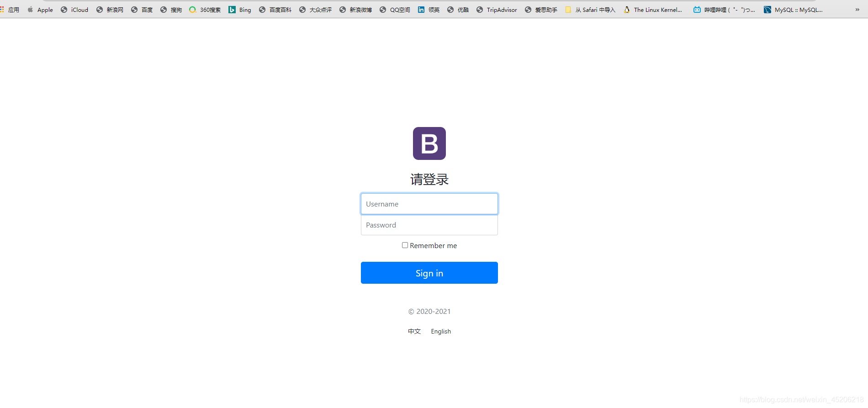
Task: Focus the Password input field
Action: point(429,225)
